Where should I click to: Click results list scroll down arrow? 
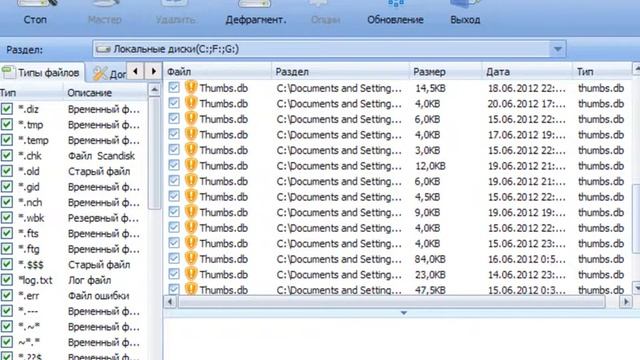[x=636, y=288]
